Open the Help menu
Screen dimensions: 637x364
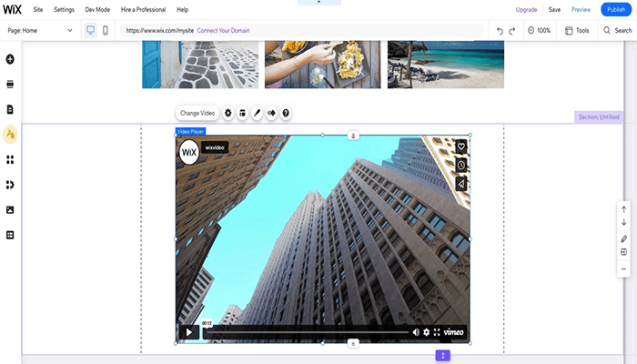[182, 9]
